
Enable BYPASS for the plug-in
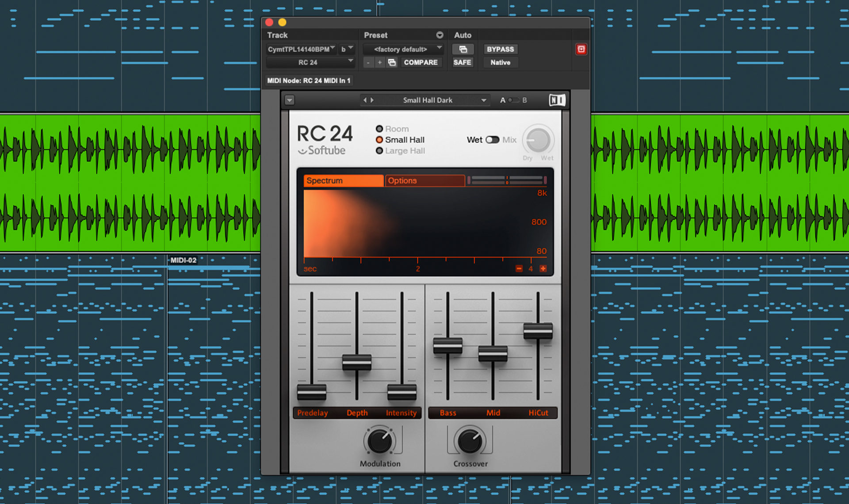[500, 49]
